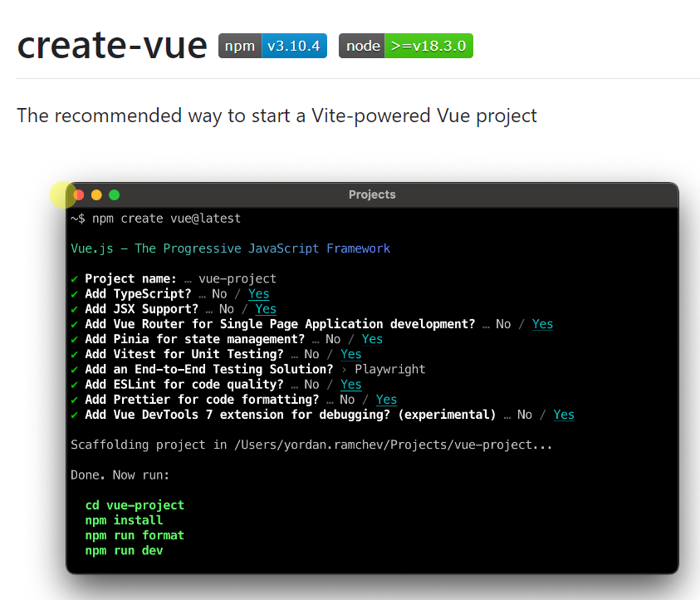Click Yes on the Add JSX Support line

pyautogui.click(x=266, y=309)
